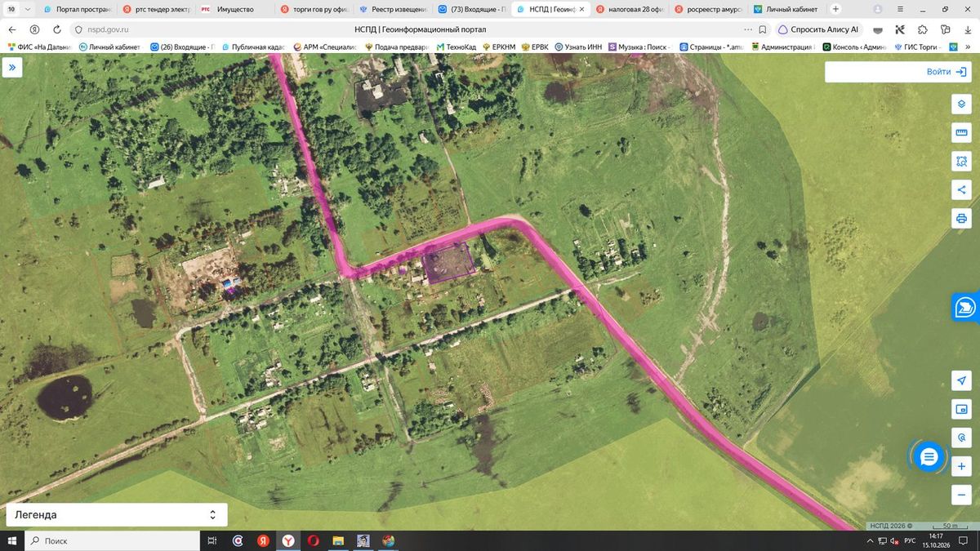Open File Explorer from the taskbar

click(x=338, y=540)
